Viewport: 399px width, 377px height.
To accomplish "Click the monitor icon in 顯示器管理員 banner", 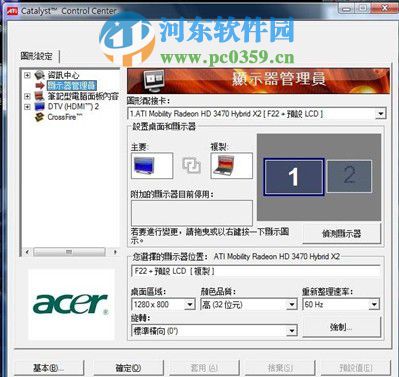I will pyautogui.click(x=154, y=81).
